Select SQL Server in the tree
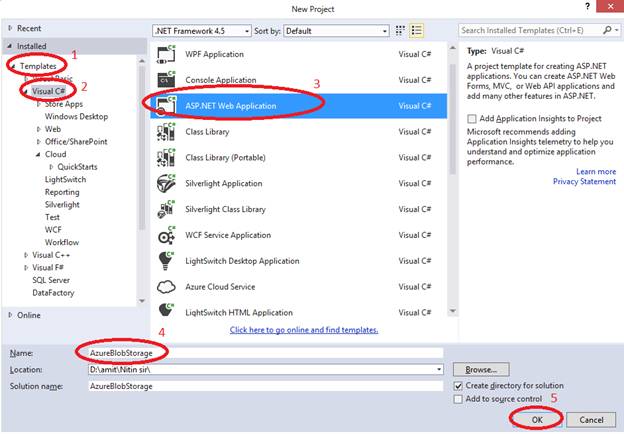624x434 pixels. pyautogui.click(x=51, y=280)
